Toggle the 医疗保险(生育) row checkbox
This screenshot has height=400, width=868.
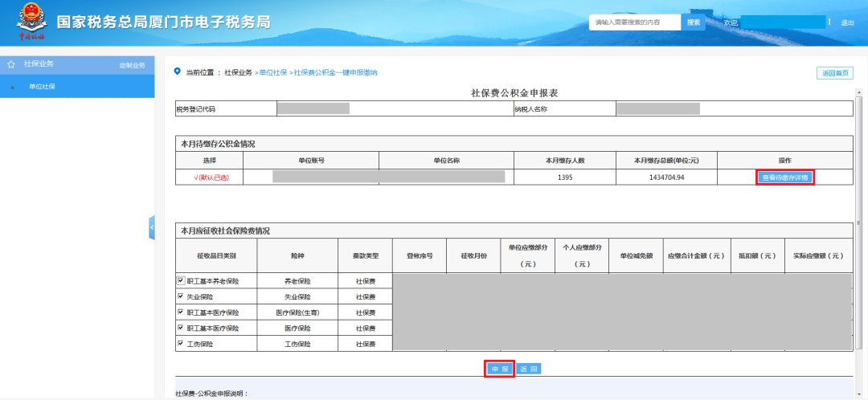pyautogui.click(x=181, y=312)
